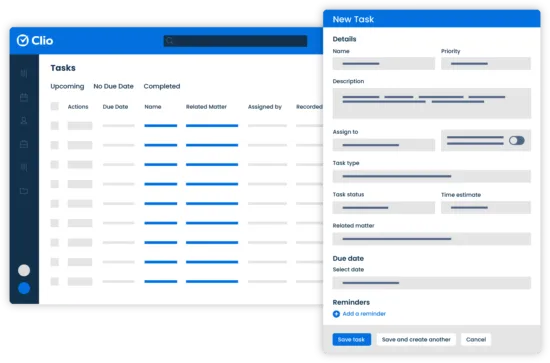Viewport: 550px width, 363px height.
Task: Open the Assign to dropdown
Action: click(384, 145)
